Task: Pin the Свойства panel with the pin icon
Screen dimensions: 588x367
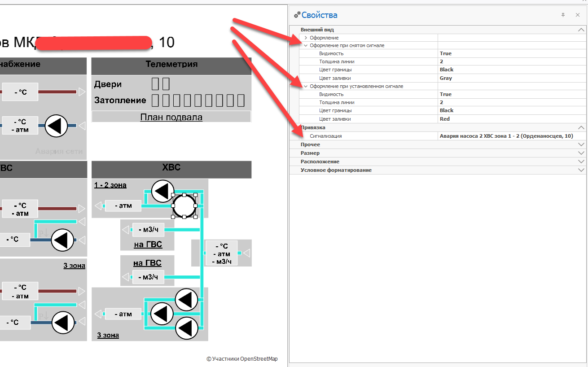Action: pyautogui.click(x=563, y=15)
